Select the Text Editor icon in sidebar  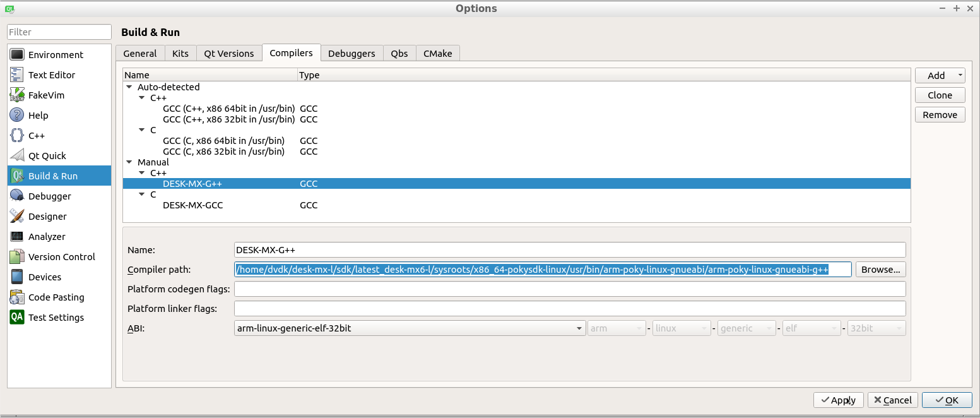coord(17,75)
